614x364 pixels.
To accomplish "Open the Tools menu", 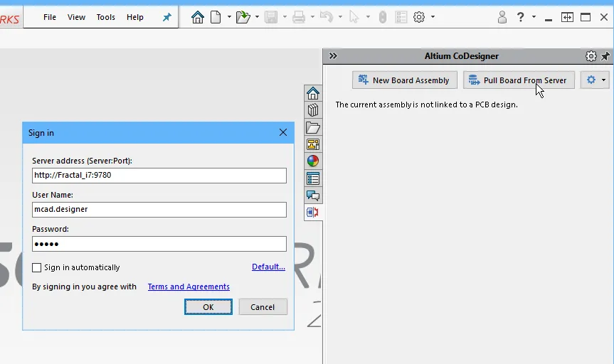I will tap(106, 17).
